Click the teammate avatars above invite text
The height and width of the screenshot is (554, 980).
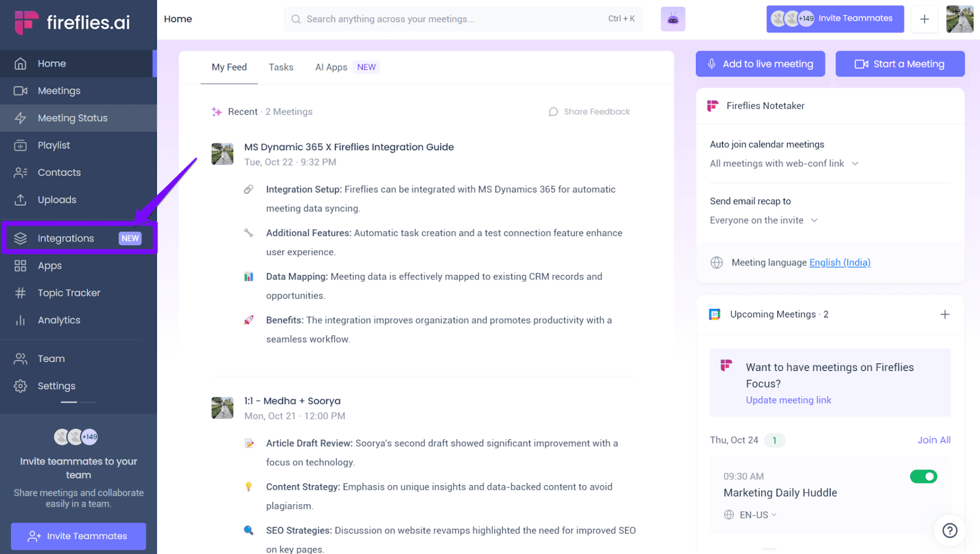coord(76,437)
